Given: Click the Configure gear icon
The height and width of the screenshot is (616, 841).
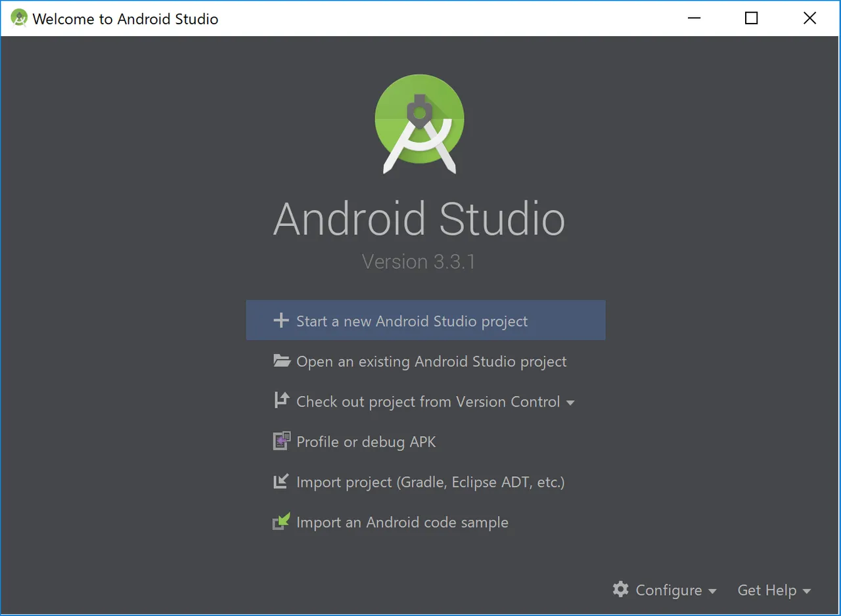Looking at the screenshot, I should [620, 589].
